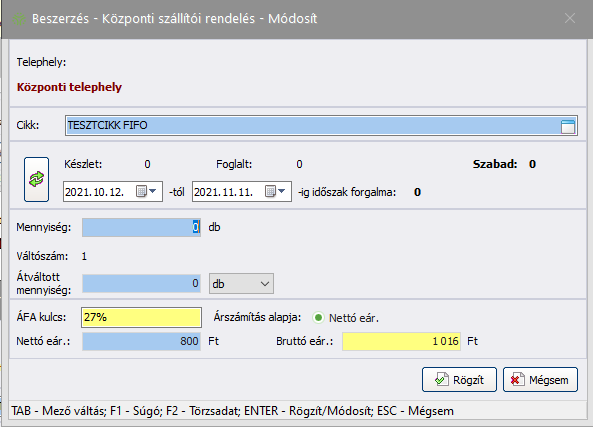The image size is (593, 427).
Task: Expand the end date 2021.11.11. dropdown arrow
Action: (x=281, y=191)
